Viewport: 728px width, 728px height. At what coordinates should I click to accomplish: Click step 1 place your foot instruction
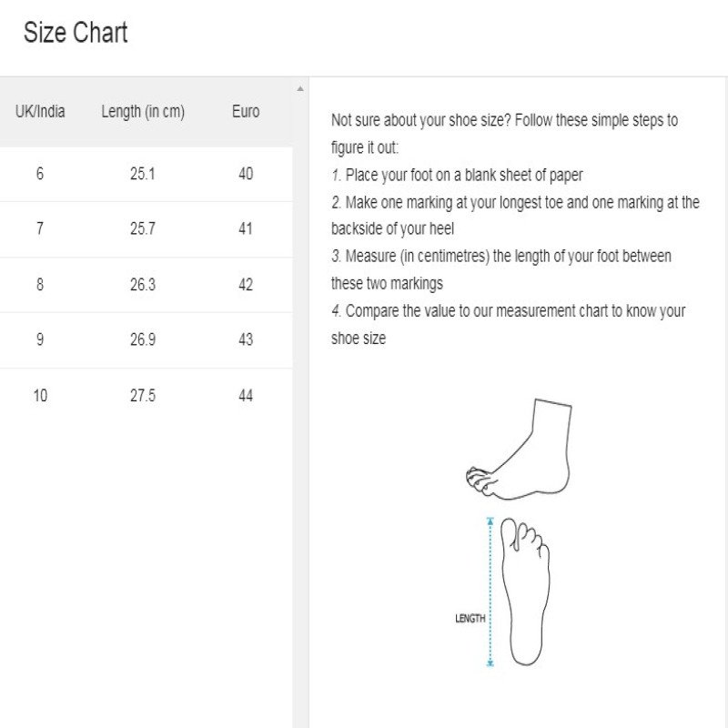(457, 175)
